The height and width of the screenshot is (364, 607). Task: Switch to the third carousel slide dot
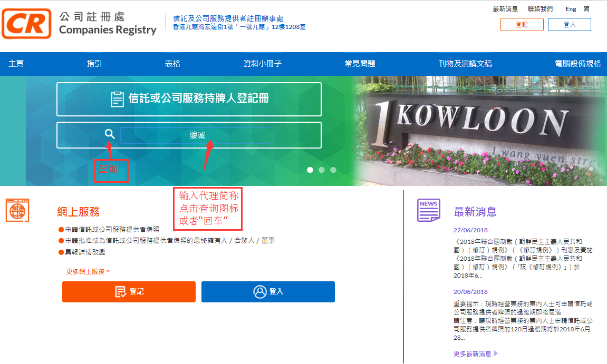(333, 170)
